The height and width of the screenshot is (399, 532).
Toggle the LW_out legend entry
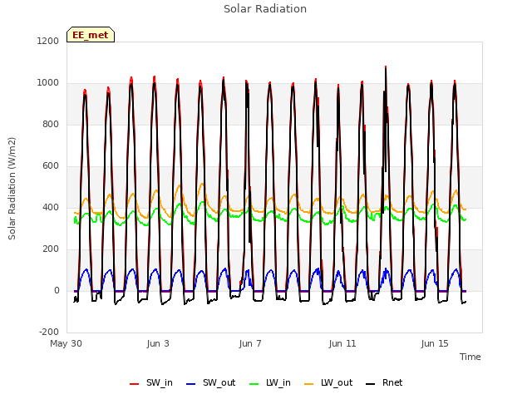click(x=328, y=382)
